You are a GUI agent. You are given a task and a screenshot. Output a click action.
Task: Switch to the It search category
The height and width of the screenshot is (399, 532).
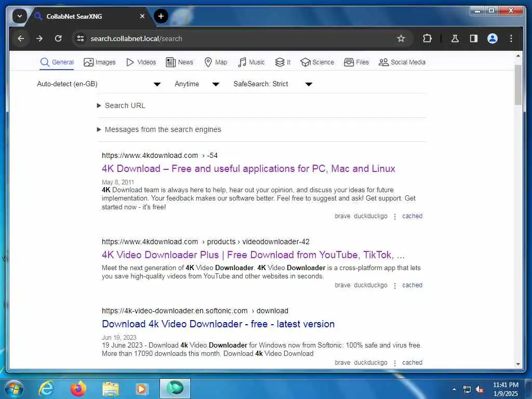coord(282,62)
